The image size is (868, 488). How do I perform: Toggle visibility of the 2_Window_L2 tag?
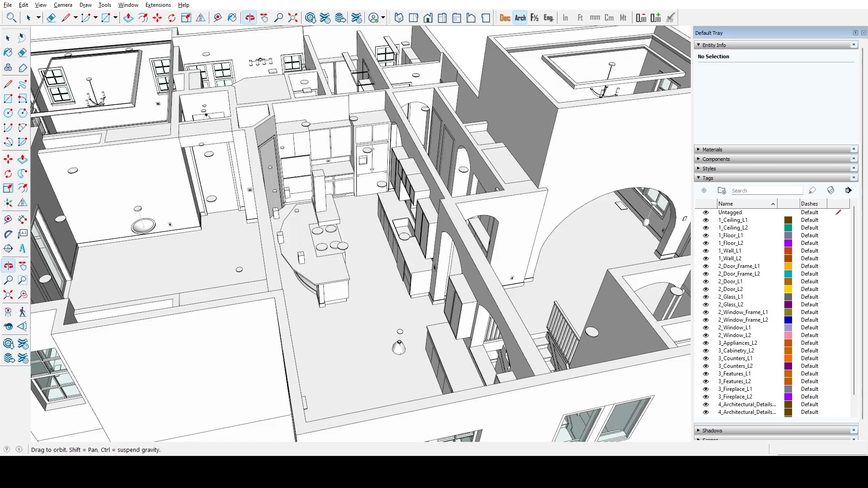click(x=706, y=335)
